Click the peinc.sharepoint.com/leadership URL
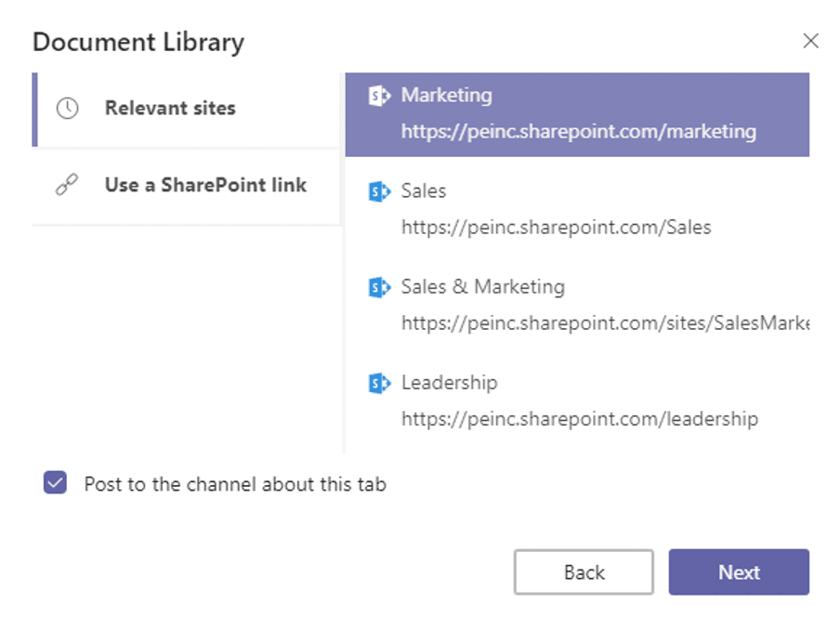Viewport: 840px width, 630px height. (x=580, y=419)
